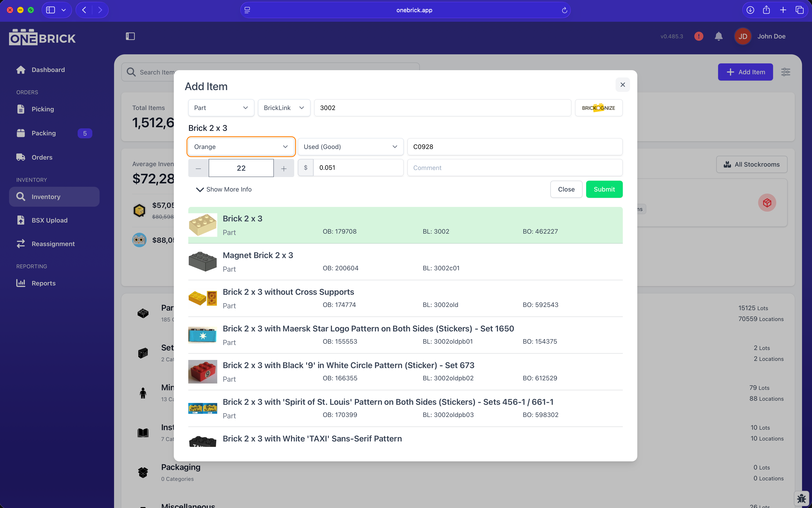Close the Add Item dialog with X
The height and width of the screenshot is (508, 812).
(622, 85)
